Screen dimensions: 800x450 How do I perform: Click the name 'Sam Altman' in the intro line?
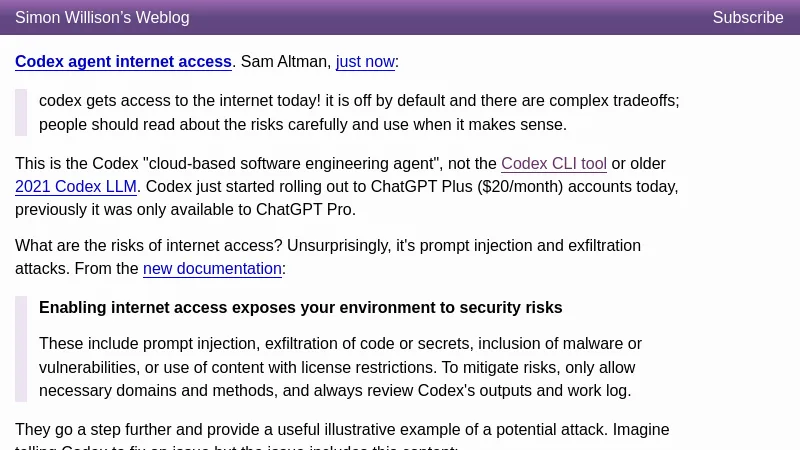pyautogui.click(x=285, y=61)
